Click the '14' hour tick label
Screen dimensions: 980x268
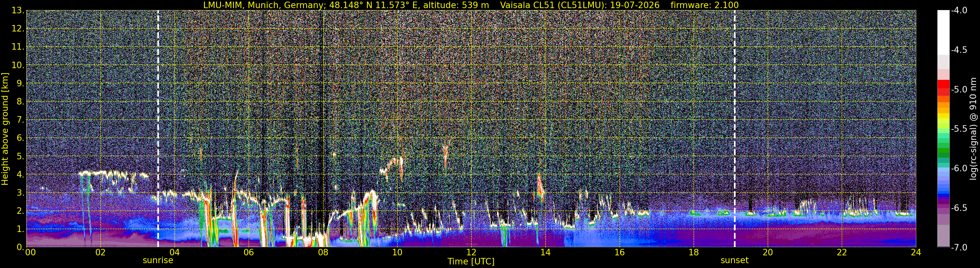pos(545,253)
